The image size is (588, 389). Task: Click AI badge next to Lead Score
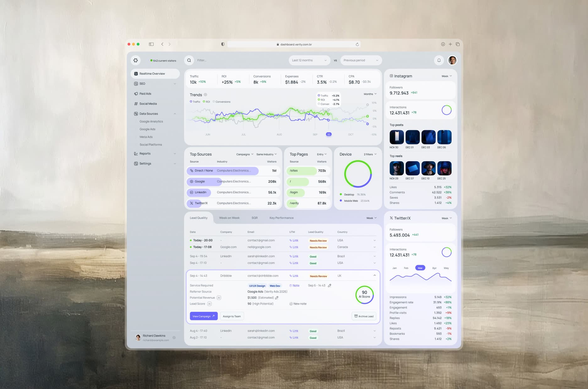[x=210, y=304]
